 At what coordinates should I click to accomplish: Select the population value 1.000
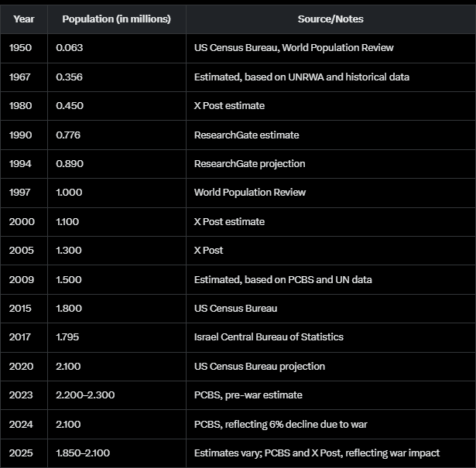point(69,193)
